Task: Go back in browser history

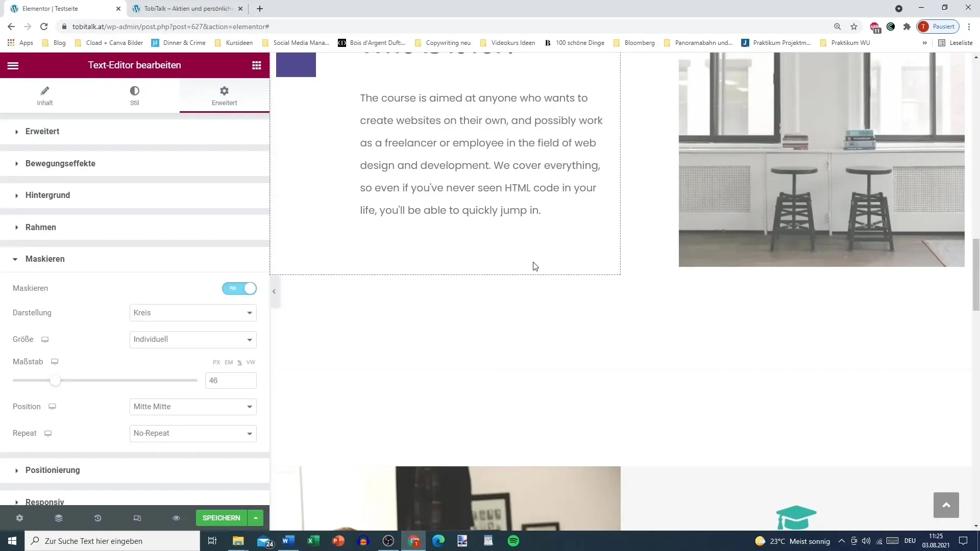Action: pyautogui.click(x=11, y=27)
